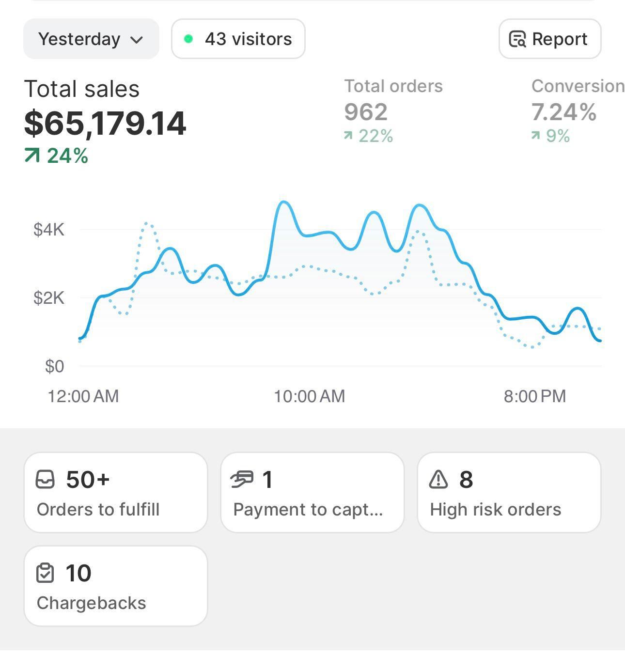Click the $4K y-axis label
This screenshot has width=625, height=672.
(x=49, y=229)
